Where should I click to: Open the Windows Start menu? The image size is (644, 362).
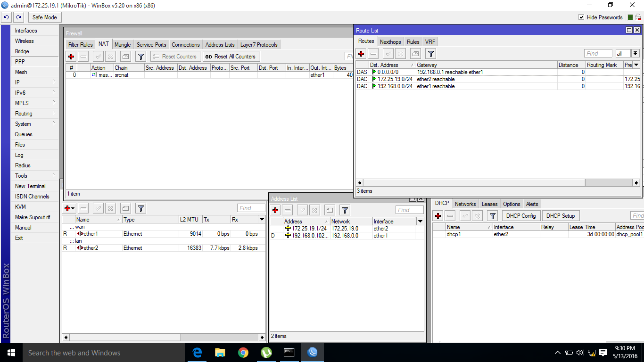pyautogui.click(x=10, y=353)
